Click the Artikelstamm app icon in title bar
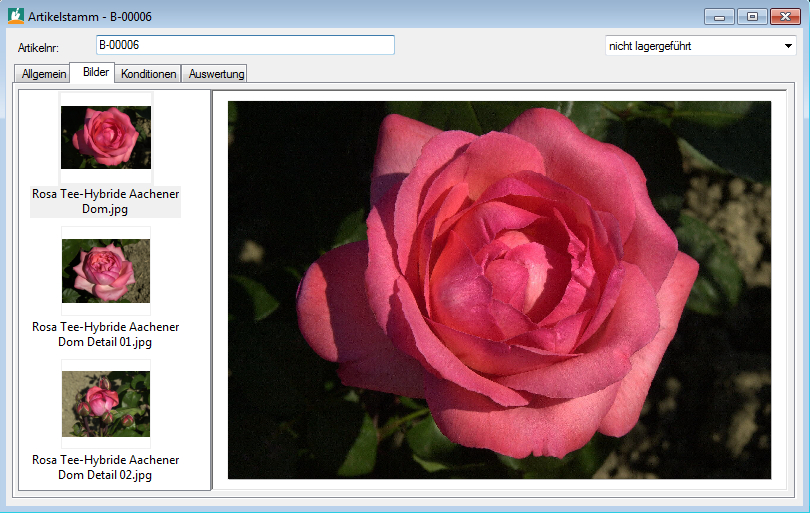Image resolution: width=810 pixels, height=513 pixels. tap(16, 15)
